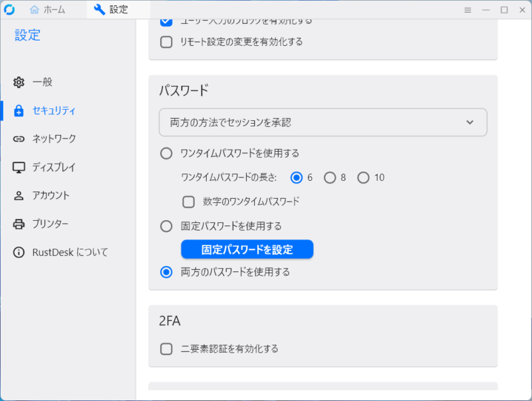Click the RustDesk logo in title bar
The width and height of the screenshot is (532, 401).
click(9, 9)
